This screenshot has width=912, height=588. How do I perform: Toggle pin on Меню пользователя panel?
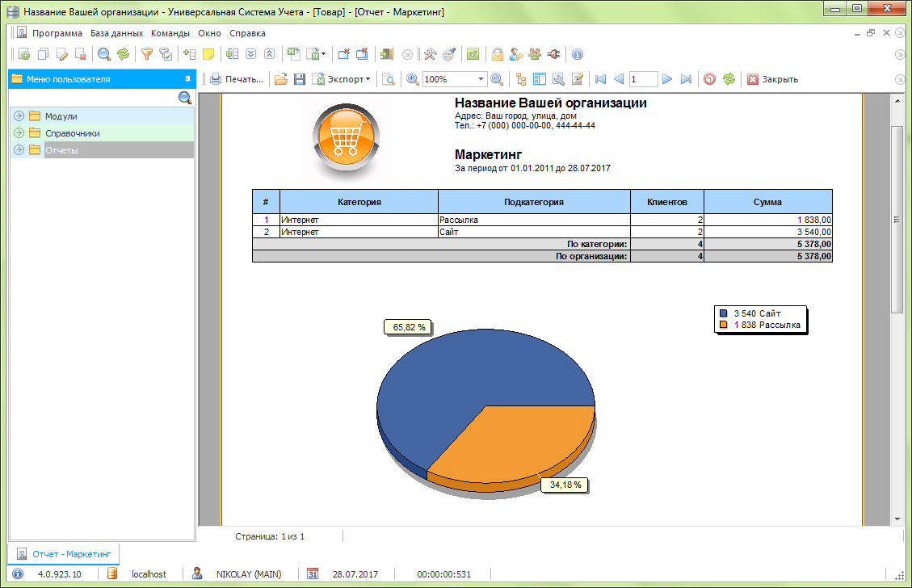tap(187, 79)
